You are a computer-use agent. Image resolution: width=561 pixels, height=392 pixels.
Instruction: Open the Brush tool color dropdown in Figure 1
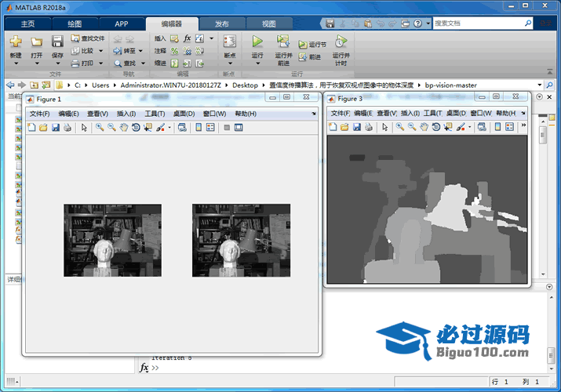point(169,127)
